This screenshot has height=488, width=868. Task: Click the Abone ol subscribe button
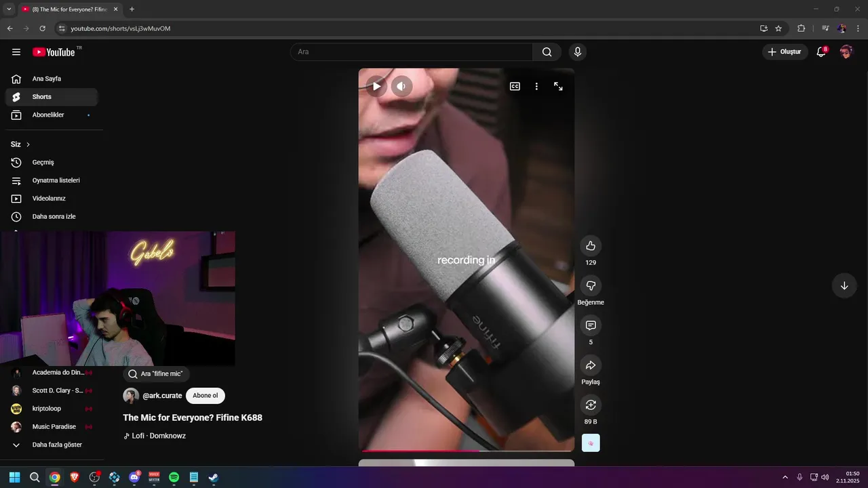(205, 396)
